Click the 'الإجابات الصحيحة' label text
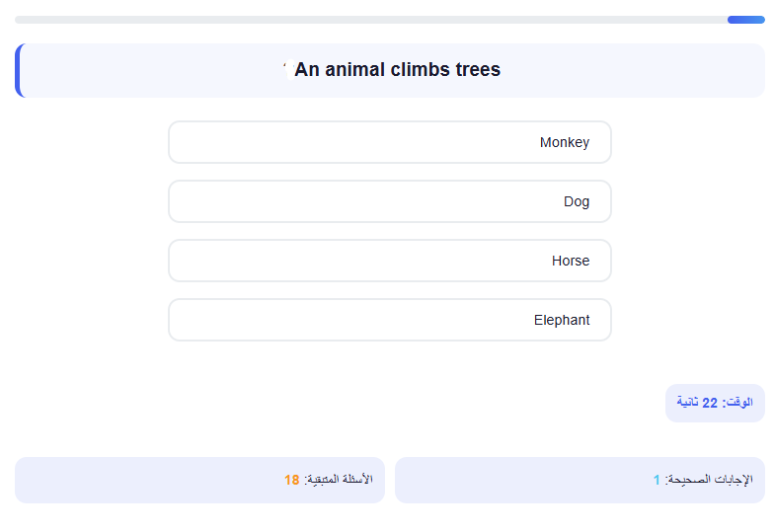 pos(709,480)
